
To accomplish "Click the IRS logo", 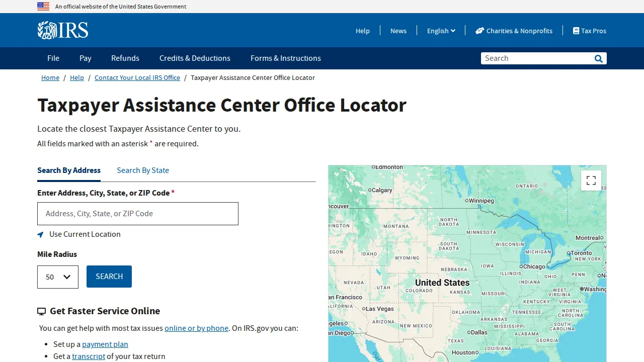I will pyautogui.click(x=63, y=30).
